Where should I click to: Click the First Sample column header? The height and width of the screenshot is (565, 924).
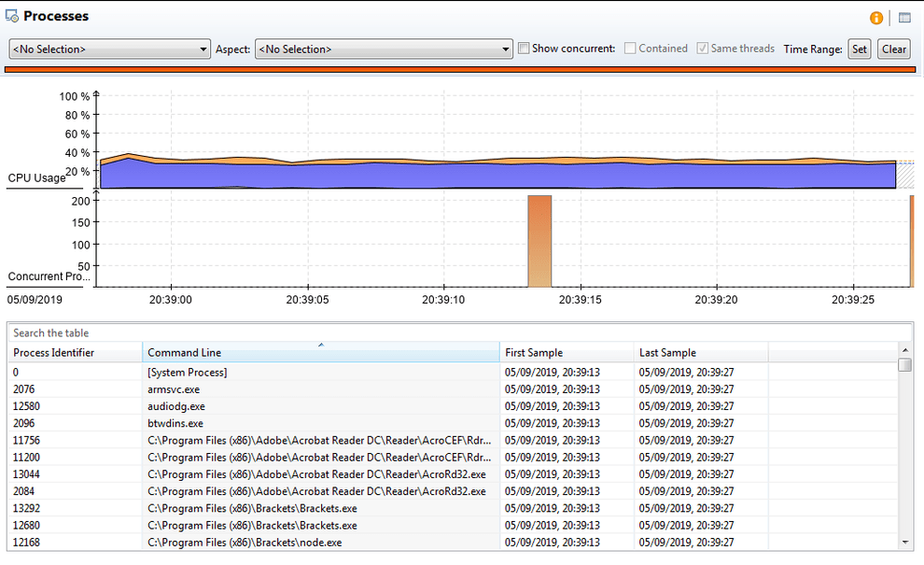point(541,352)
